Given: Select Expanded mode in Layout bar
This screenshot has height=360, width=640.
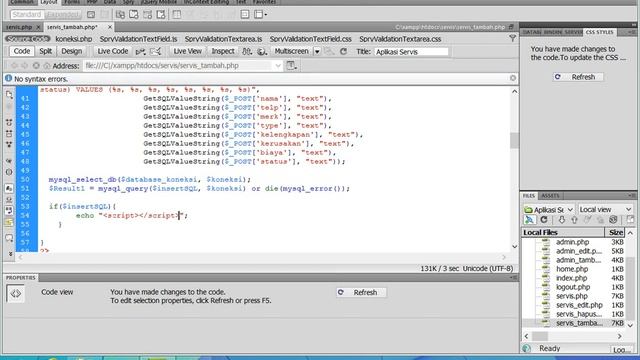Looking at the screenshot, I should 62,14.
